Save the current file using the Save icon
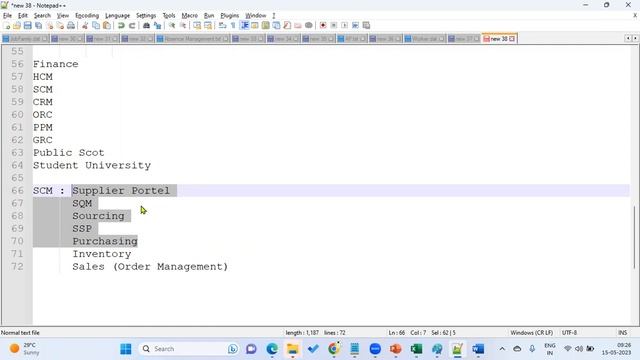 pyautogui.click(x=27, y=25)
